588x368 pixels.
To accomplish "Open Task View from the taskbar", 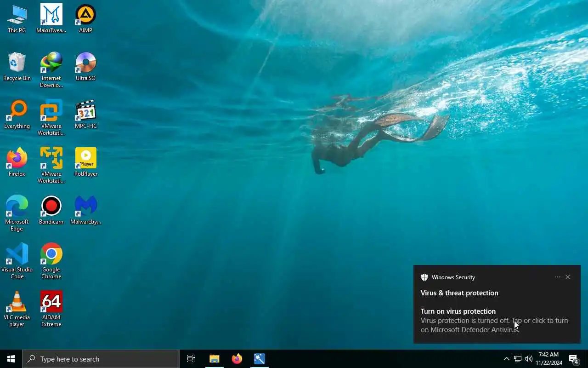I will (191, 359).
